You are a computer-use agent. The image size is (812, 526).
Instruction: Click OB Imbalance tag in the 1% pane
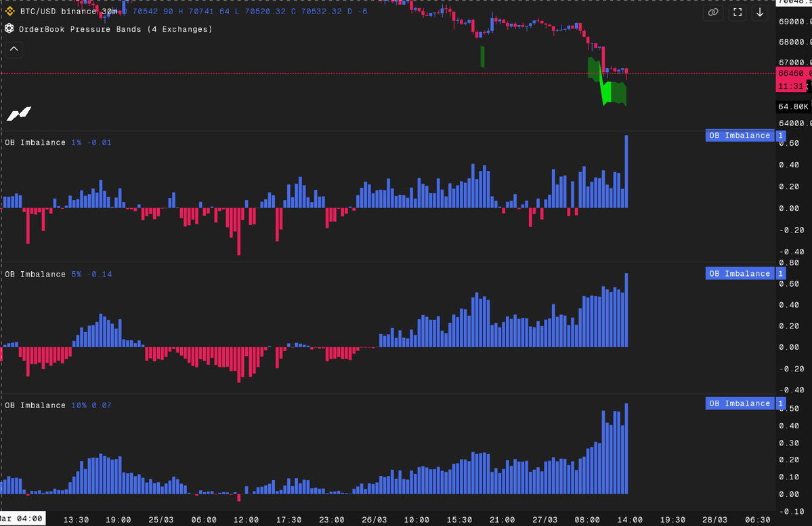tap(740, 136)
